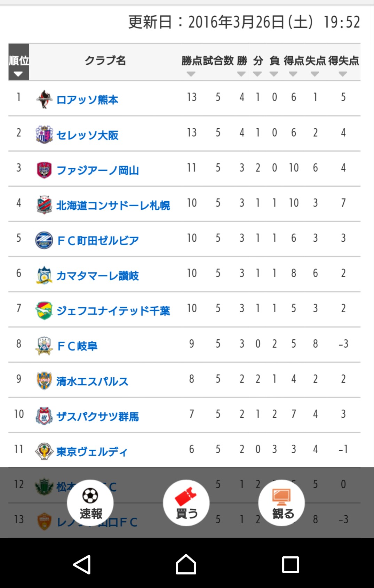Tap the 清水エスパルス crest icon

coord(44,381)
